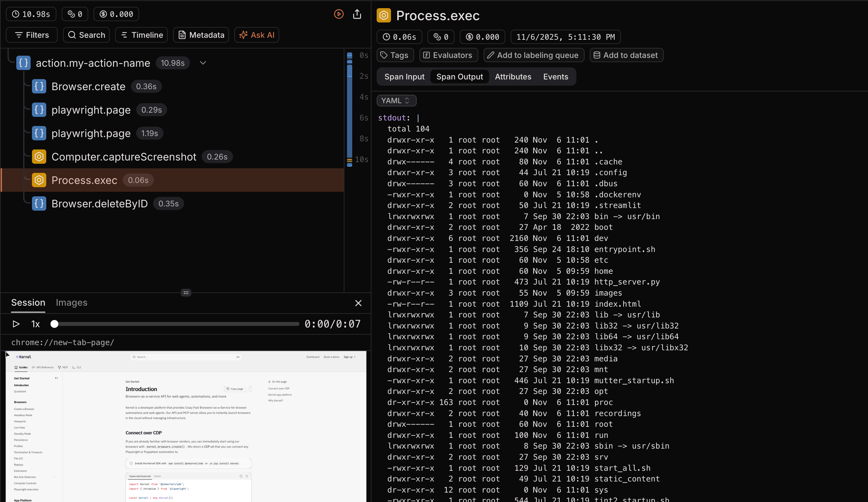This screenshot has width=868, height=502.
Task: Click the Browser.create braces icon
Action: [x=39, y=87]
